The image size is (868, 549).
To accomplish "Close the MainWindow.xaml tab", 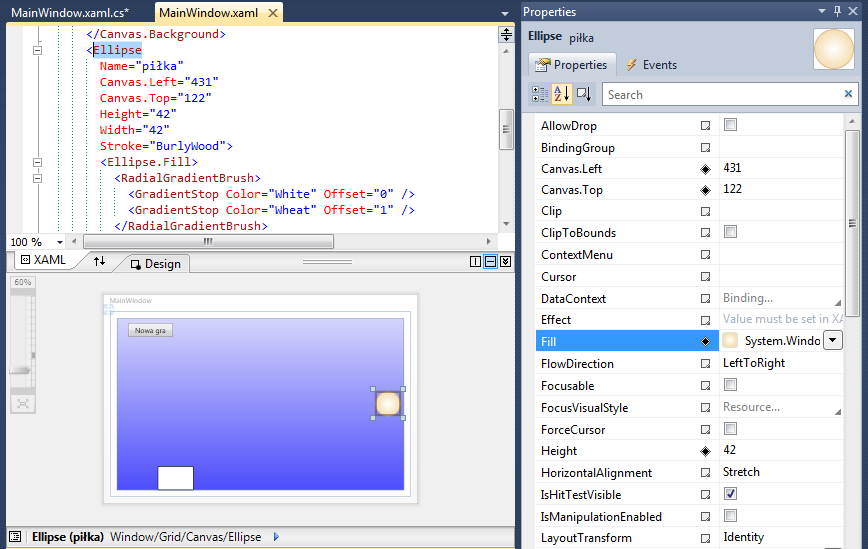I will click(273, 13).
